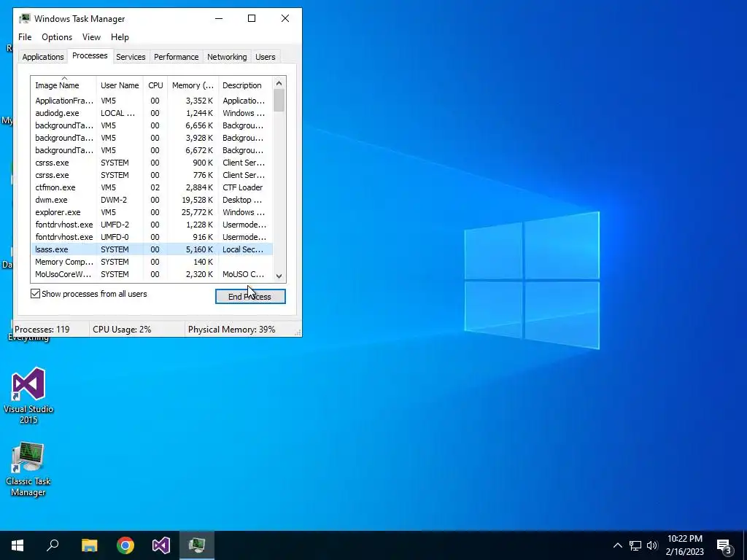Switch to the Users tab
The width and height of the screenshot is (747, 560).
(x=266, y=57)
